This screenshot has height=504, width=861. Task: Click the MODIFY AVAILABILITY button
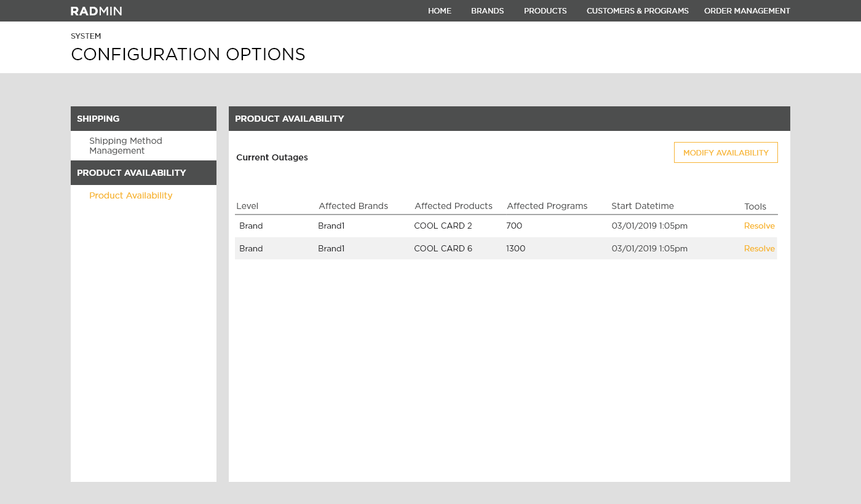coord(726,152)
